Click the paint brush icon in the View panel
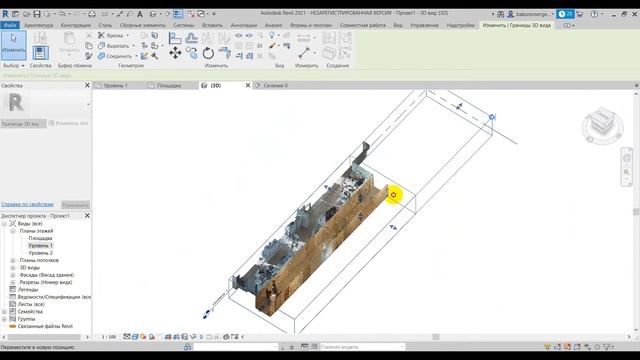This screenshot has width=640, height=360. point(273,46)
